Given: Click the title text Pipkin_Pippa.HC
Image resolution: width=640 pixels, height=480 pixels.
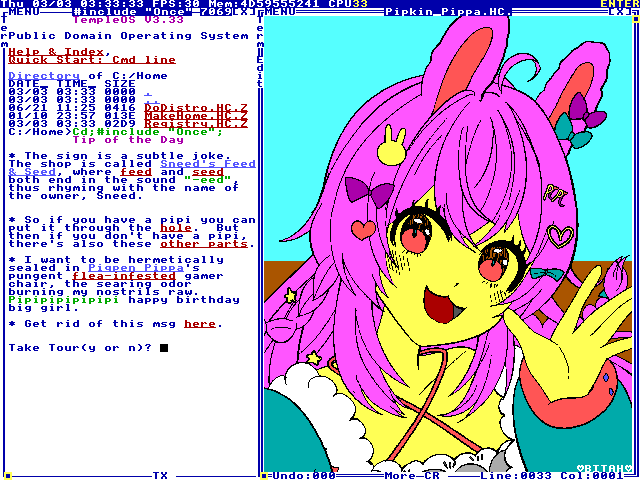Looking at the screenshot, I should 448,12.
